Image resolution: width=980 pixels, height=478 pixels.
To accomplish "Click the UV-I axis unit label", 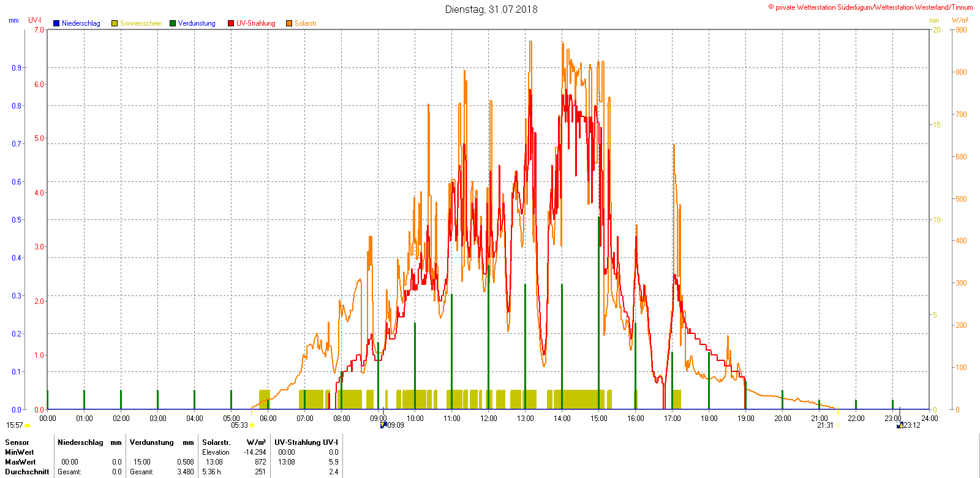I will [x=34, y=20].
